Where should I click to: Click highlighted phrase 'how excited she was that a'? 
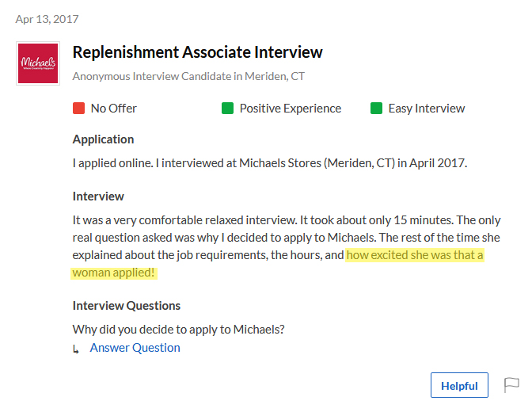click(x=415, y=255)
